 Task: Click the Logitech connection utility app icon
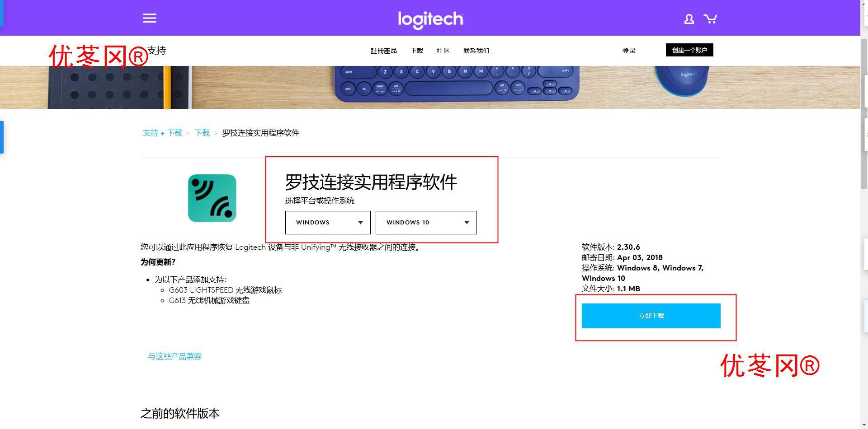(x=212, y=198)
